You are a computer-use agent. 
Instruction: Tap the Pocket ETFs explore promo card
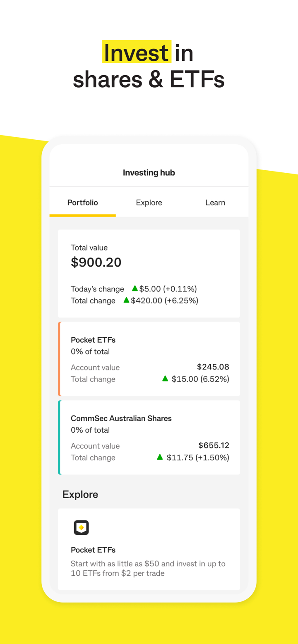(149, 550)
